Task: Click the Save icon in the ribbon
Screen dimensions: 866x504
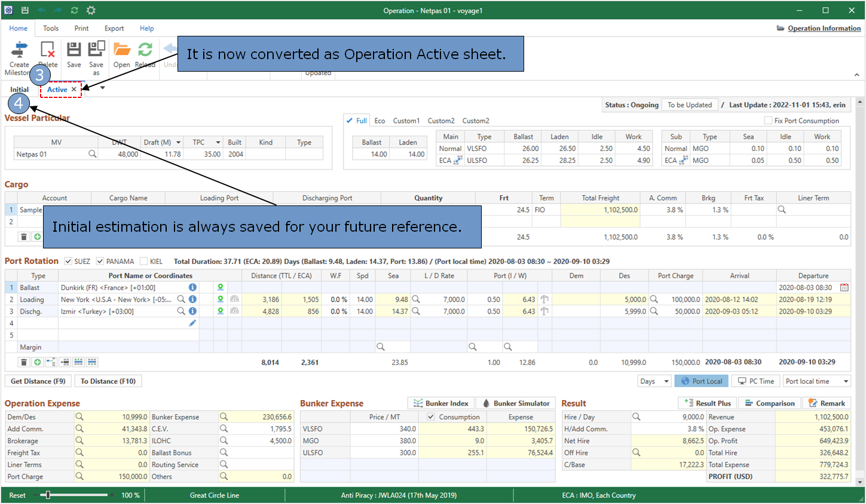Action: point(74,50)
